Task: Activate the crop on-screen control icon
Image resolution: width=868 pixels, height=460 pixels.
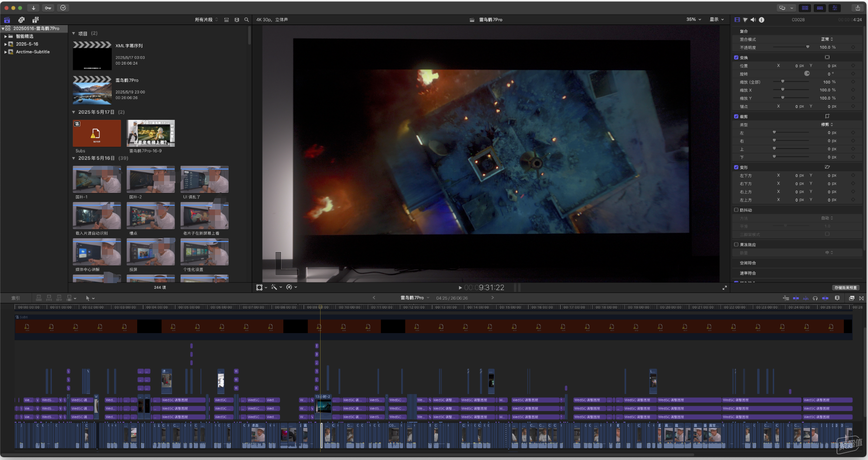Action: 827,116
